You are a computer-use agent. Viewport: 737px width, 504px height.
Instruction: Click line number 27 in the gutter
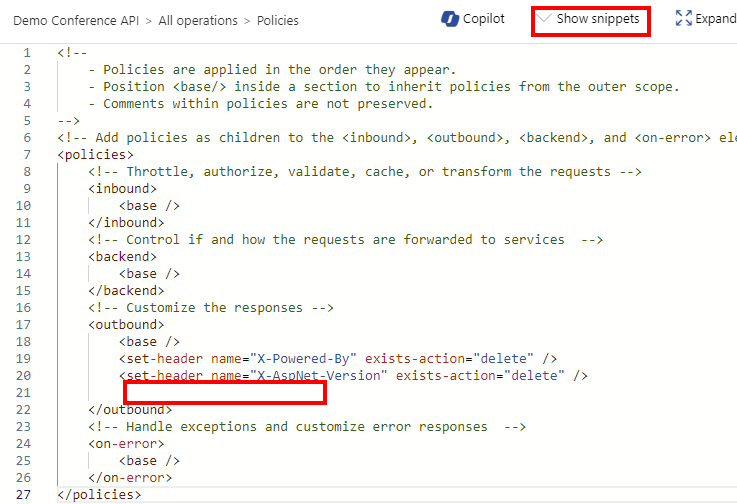pos(24,495)
